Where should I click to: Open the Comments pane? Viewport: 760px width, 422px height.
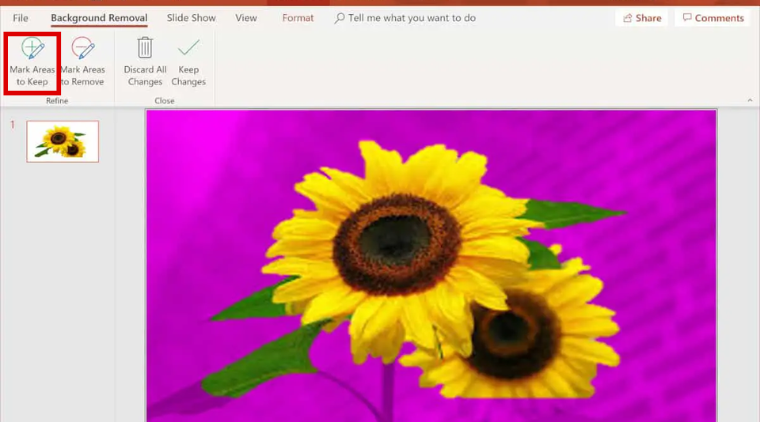[712, 18]
